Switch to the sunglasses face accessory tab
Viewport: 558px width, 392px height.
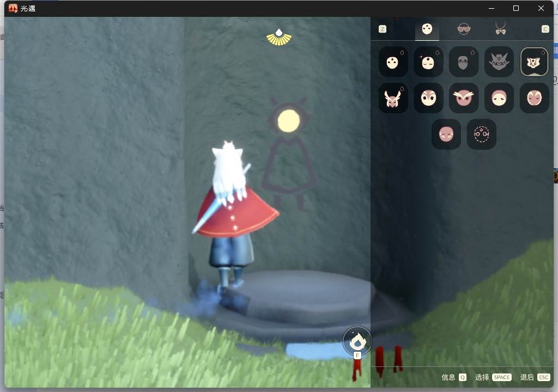tap(464, 29)
